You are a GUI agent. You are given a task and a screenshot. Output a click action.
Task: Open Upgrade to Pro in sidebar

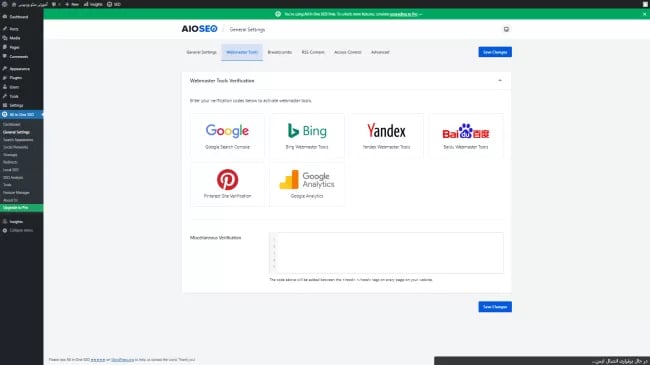pos(22,208)
